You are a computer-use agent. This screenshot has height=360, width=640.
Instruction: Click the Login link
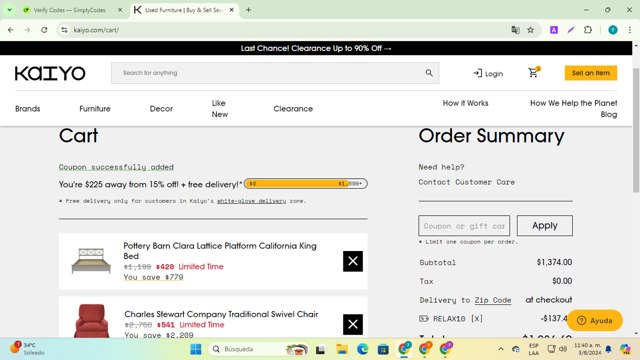[488, 73]
